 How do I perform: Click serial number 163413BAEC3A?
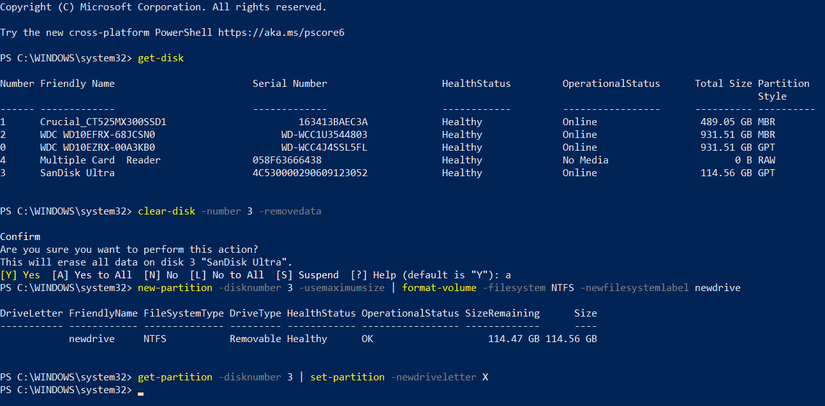pos(327,121)
